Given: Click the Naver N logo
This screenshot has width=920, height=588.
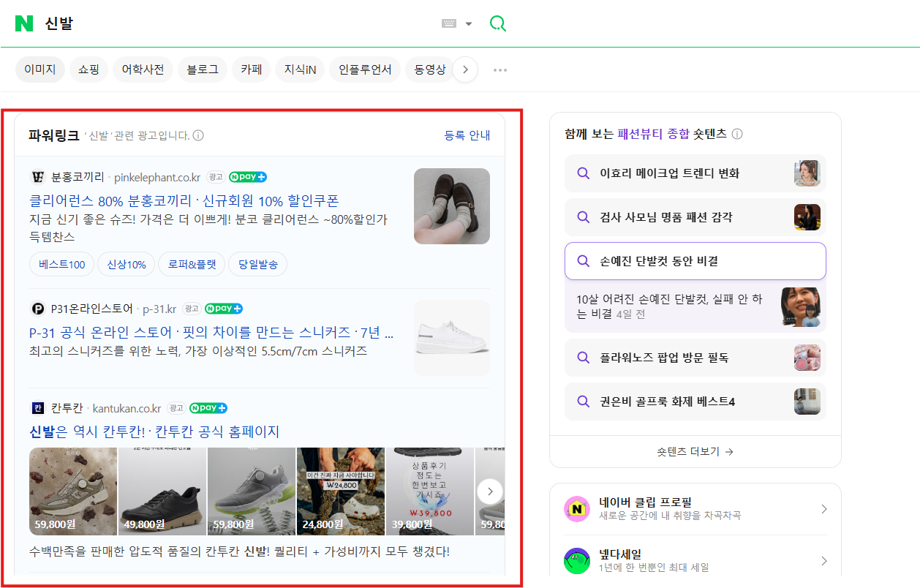Looking at the screenshot, I should click(24, 23).
